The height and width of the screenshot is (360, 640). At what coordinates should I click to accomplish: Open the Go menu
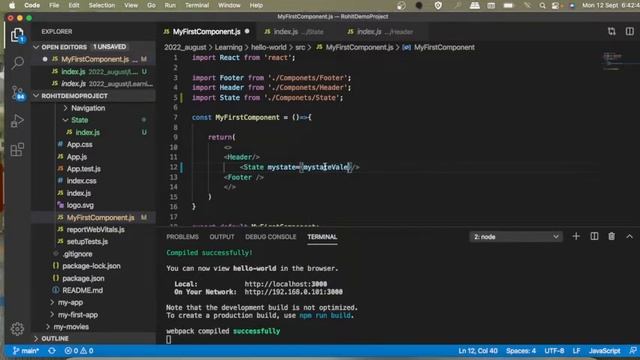click(151, 5)
